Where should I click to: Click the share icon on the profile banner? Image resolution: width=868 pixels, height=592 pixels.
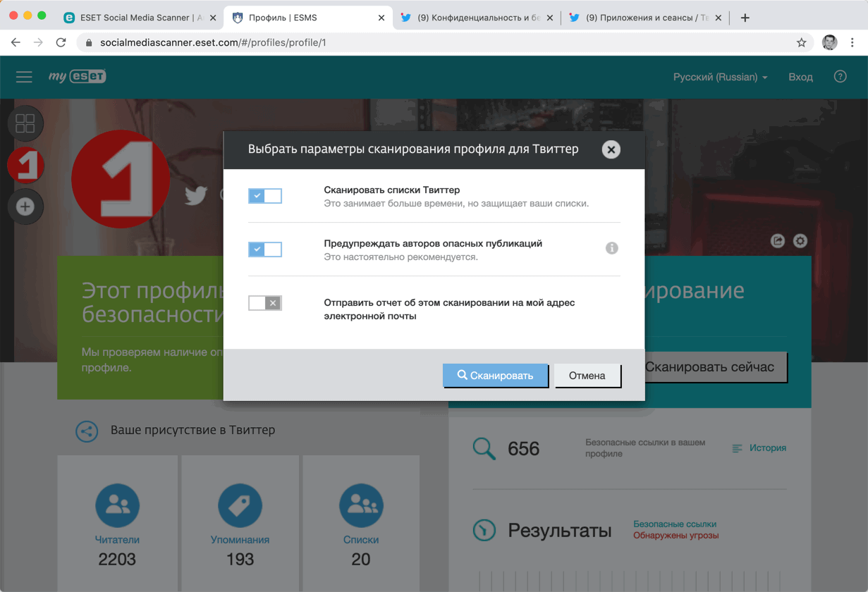[x=778, y=241]
